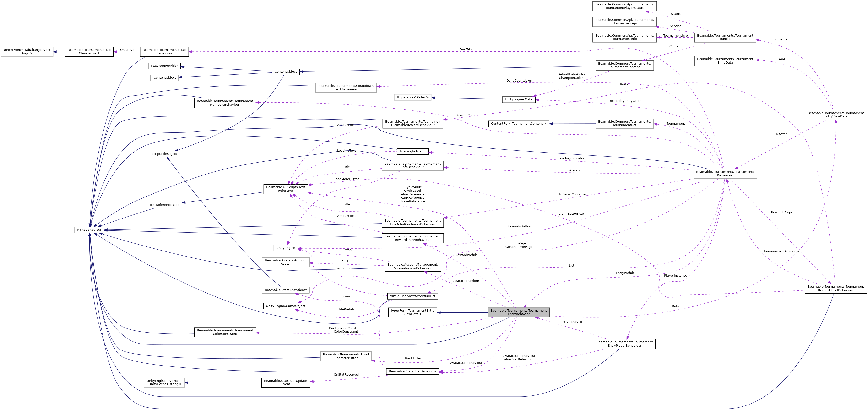The width and height of the screenshot is (868, 410).
Task: Select the Beamable.Stats.StatUpdateEvent node
Action: tap(286, 383)
